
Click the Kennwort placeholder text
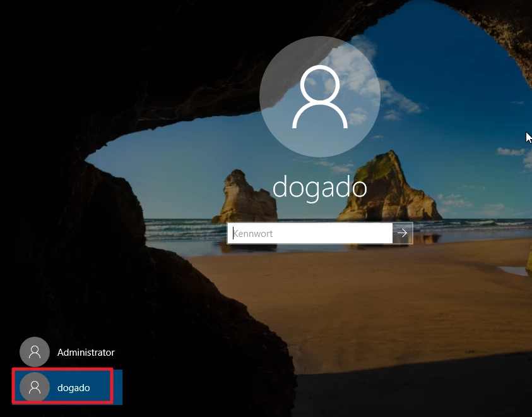(x=253, y=234)
